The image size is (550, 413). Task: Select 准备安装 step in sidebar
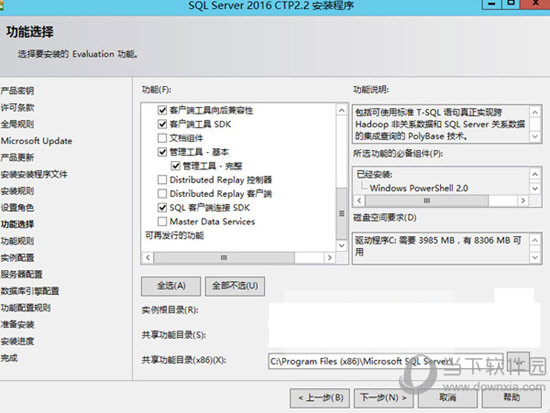[x=17, y=325]
